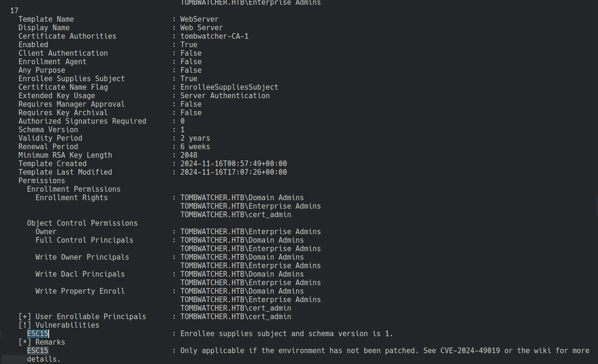Click the Server Authentication key usage value
The image size is (598, 364).
click(x=225, y=96)
